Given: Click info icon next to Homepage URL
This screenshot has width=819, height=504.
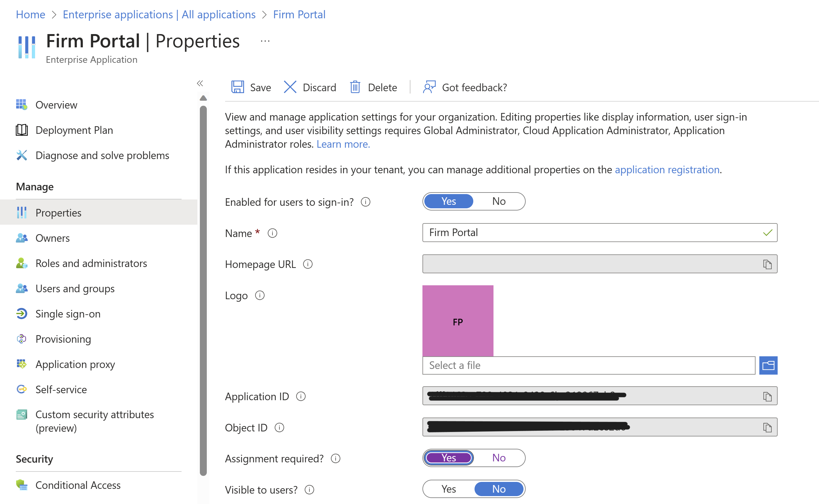Looking at the screenshot, I should click(308, 264).
